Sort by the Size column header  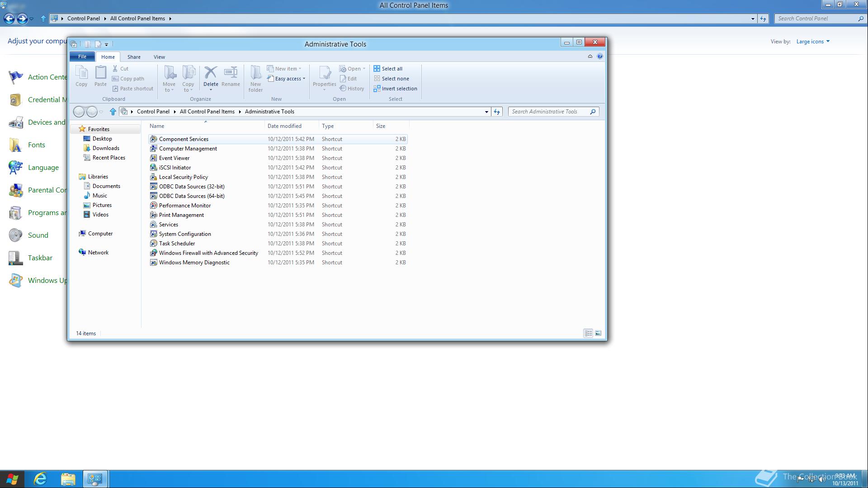coord(391,126)
